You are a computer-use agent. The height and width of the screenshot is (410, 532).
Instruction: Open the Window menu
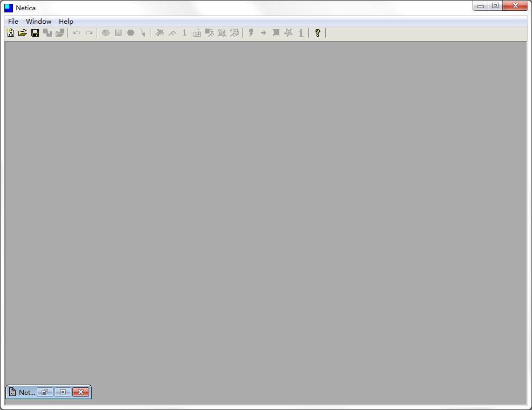[x=39, y=22]
